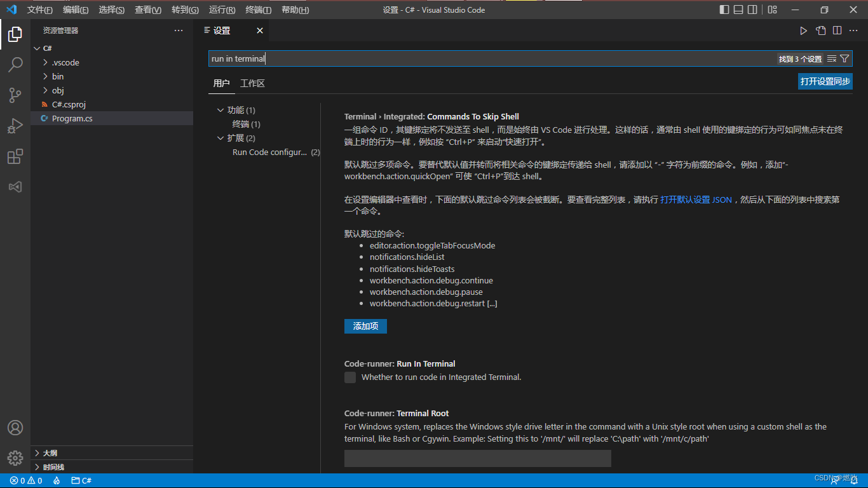The height and width of the screenshot is (488, 868).
Task: Click the 打开设置同步 button
Action: coord(825,81)
